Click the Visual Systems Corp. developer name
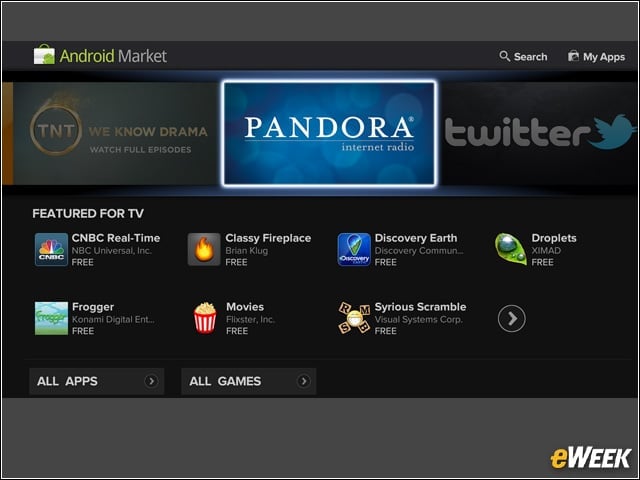 pyautogui.click(x=419, y=320)
